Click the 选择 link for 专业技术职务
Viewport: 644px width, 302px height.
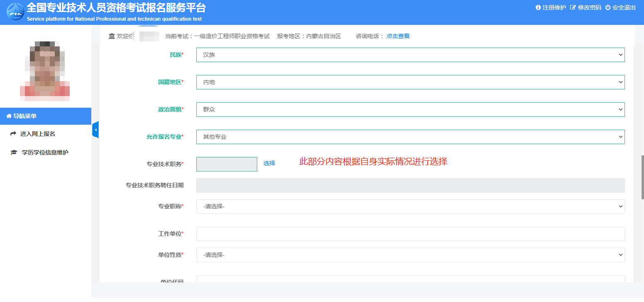pyautogui.click(x=269, y=164)
